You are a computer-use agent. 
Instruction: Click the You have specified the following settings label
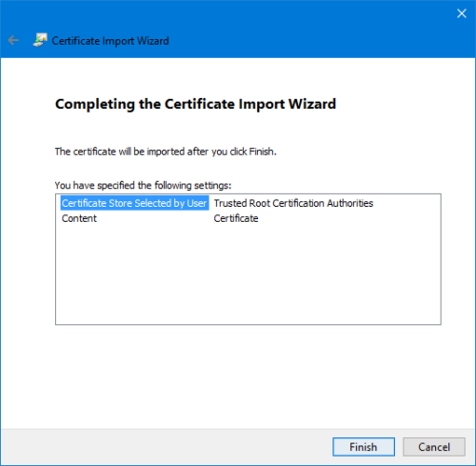coord(143,185)
